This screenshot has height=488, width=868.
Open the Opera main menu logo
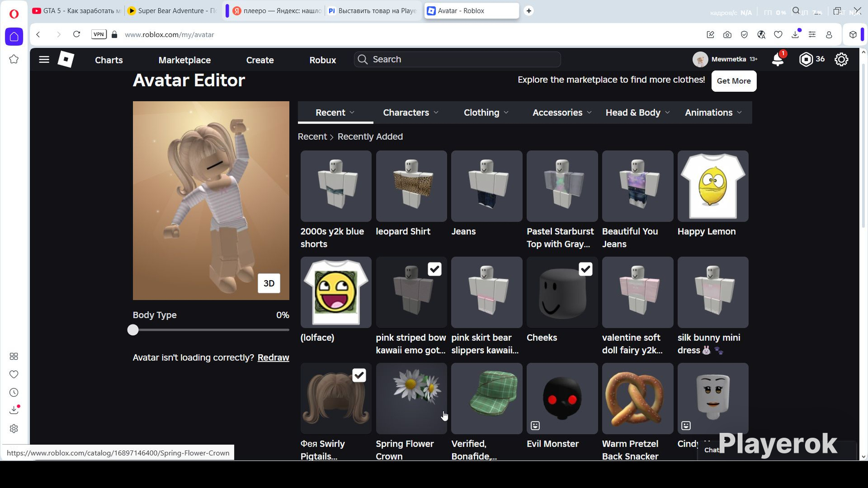pyautogui.click(x=14, y=14)
